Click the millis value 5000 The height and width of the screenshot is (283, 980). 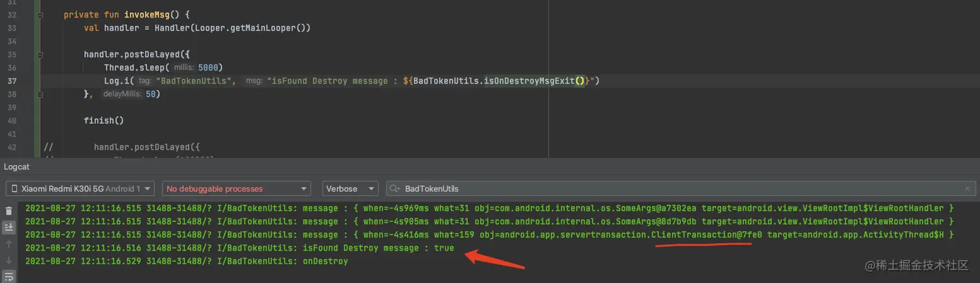[x=208, y=67]
